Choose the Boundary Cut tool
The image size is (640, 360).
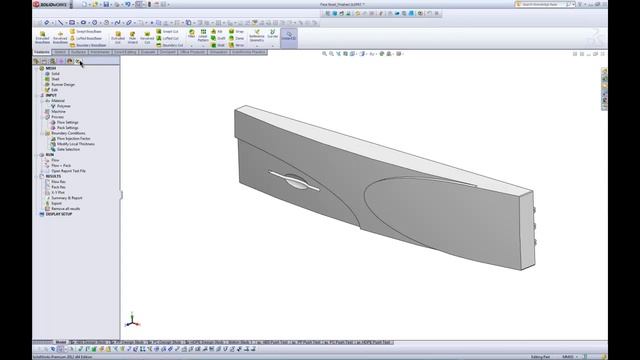(x=170, y=45)
